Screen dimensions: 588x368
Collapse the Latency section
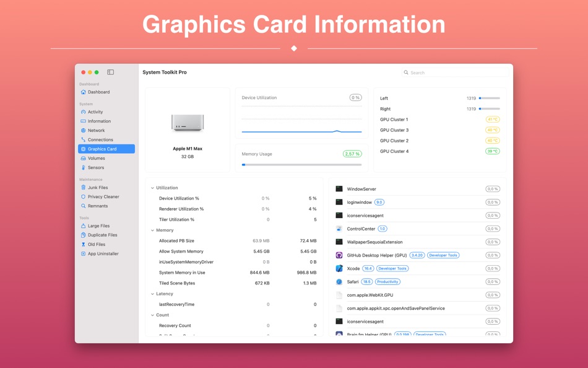click(x=152, y=294)
